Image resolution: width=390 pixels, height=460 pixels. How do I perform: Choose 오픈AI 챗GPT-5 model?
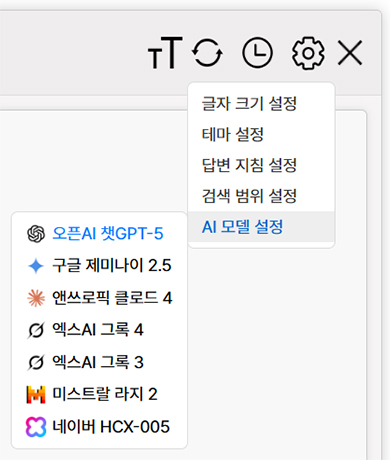99,233
